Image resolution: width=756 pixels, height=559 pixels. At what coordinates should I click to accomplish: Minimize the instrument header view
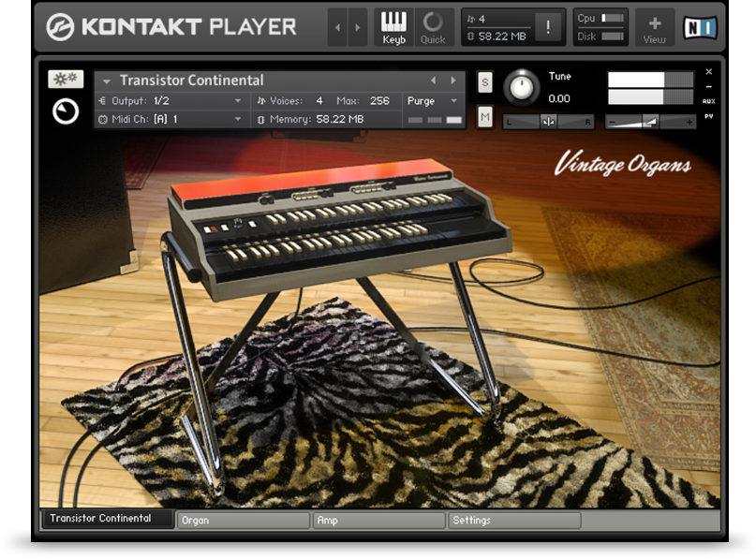[x=709, y=87]
